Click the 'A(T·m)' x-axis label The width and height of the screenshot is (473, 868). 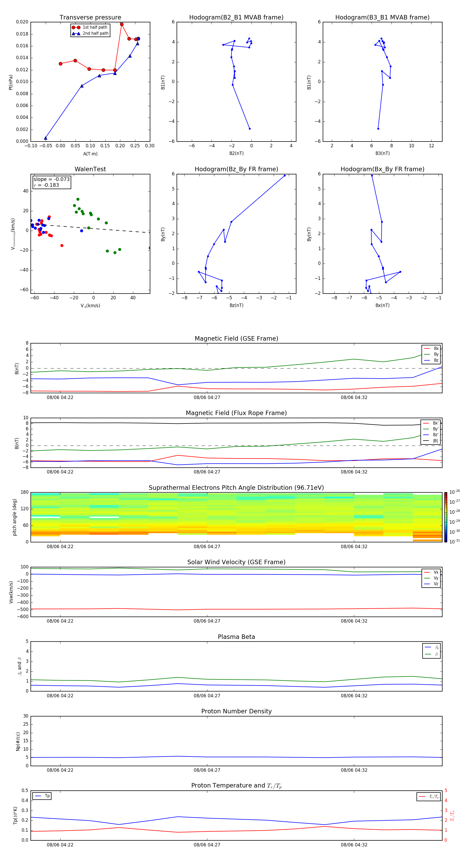point(90,154)
